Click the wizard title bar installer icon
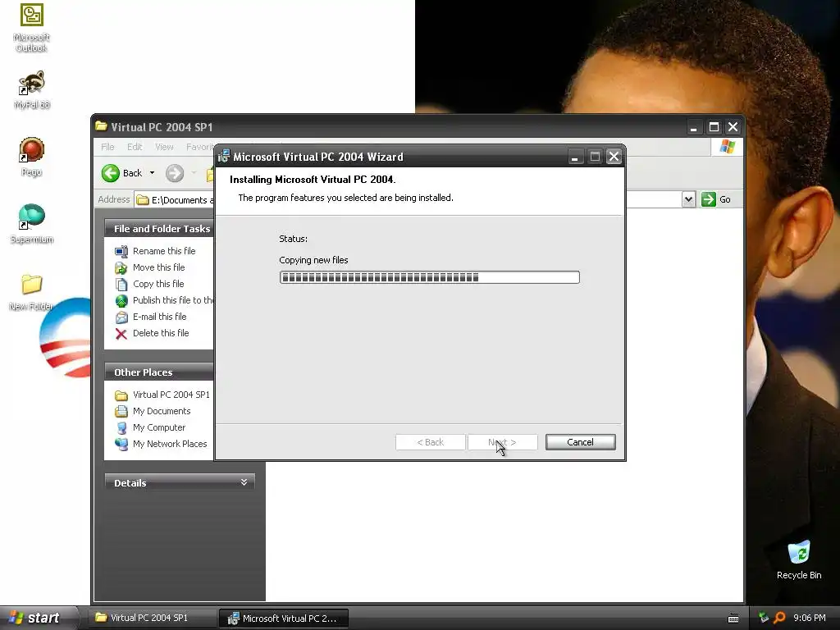The image size is (840, 630). pos(223,157)
